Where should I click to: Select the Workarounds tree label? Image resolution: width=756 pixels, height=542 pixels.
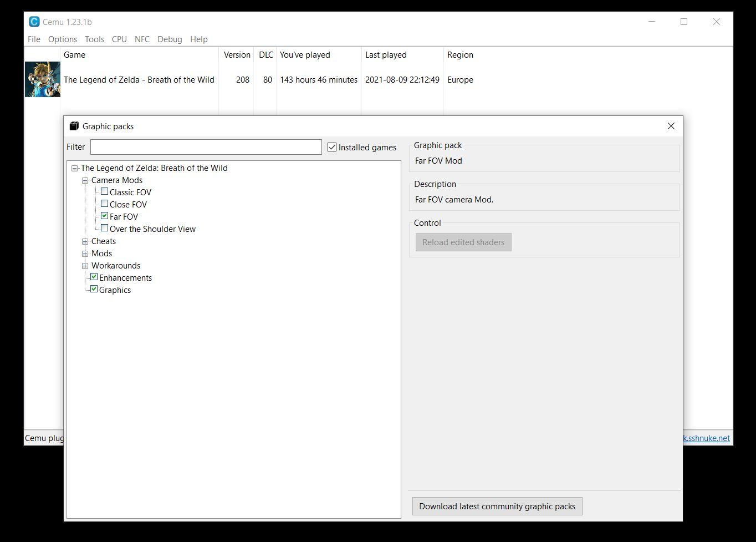[x=116, y=266]
